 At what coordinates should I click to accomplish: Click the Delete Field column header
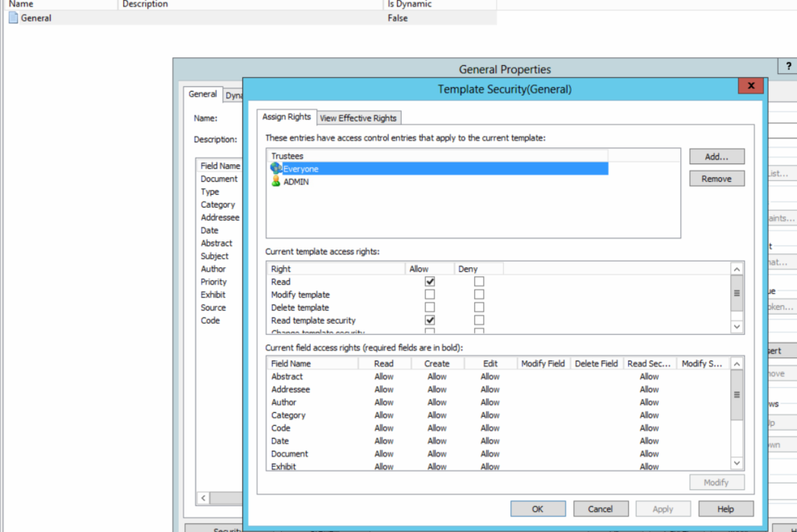(597, 364)
